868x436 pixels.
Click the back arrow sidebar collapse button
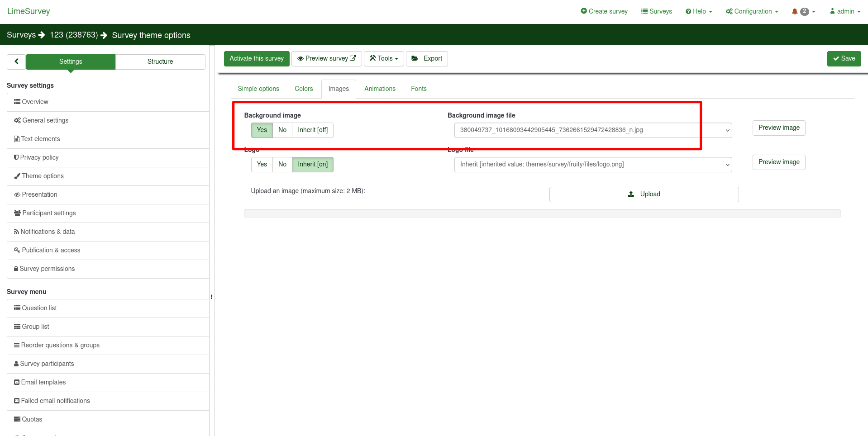(x=16, y=62)
